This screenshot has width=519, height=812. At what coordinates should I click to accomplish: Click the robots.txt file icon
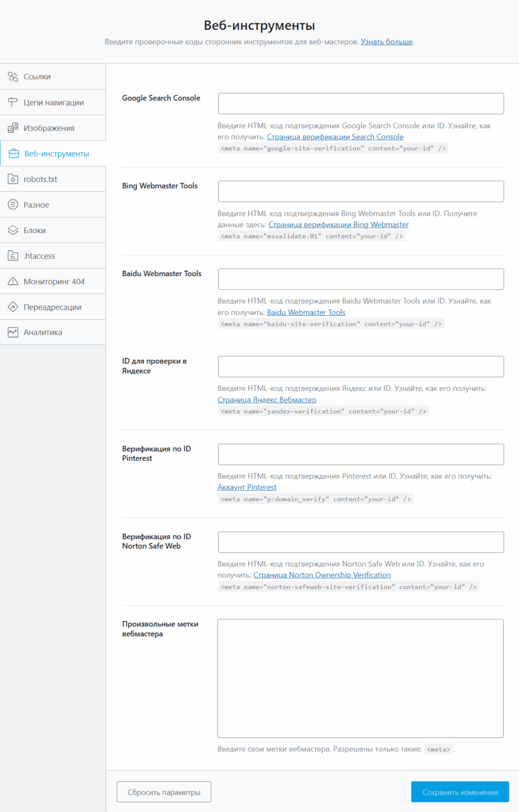[x=13, y=179]
